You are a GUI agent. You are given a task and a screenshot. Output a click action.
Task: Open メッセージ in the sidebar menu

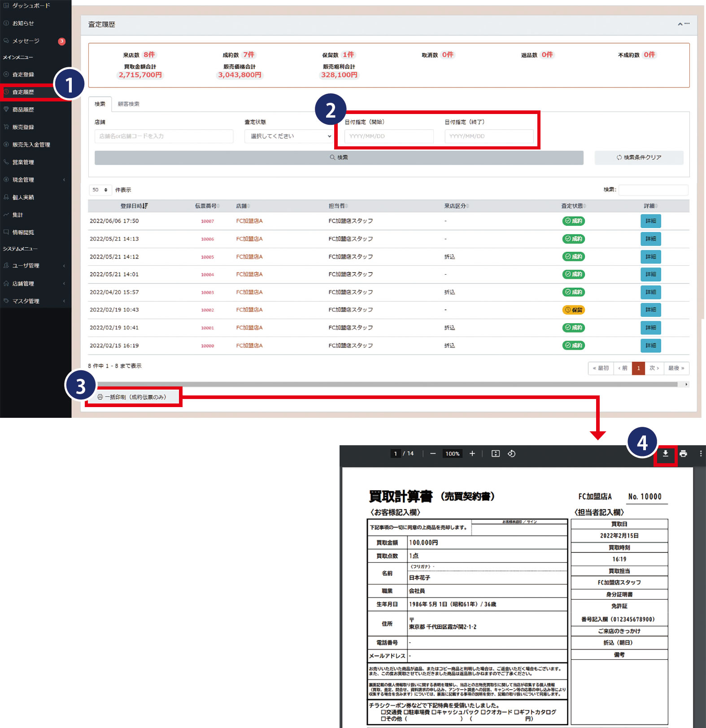pos(26,41)
